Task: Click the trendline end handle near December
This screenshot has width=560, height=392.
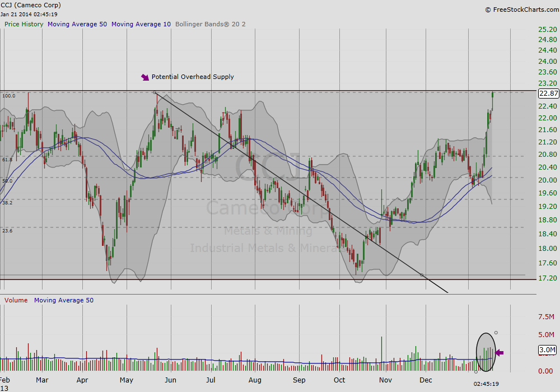Action: point(422,275)
